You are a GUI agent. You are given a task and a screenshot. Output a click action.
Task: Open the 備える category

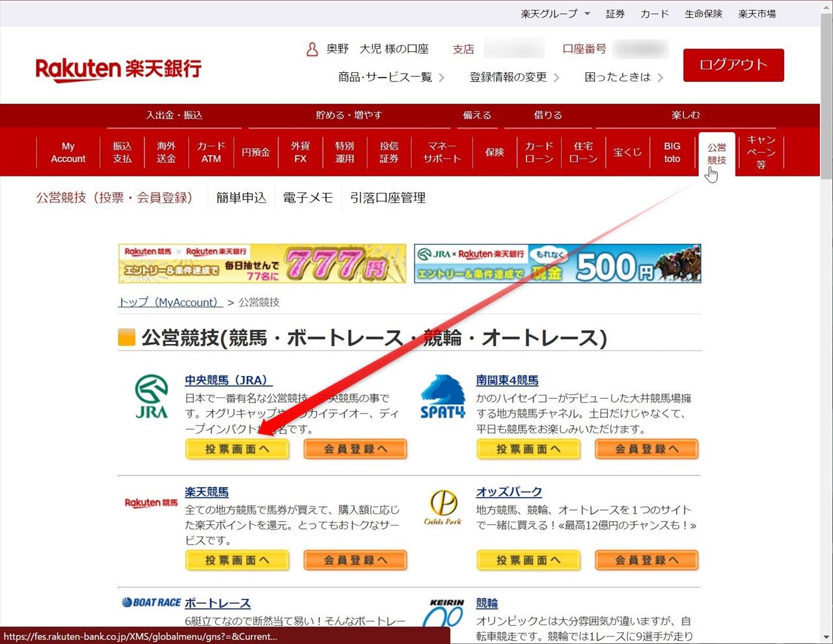coord(477,115)
